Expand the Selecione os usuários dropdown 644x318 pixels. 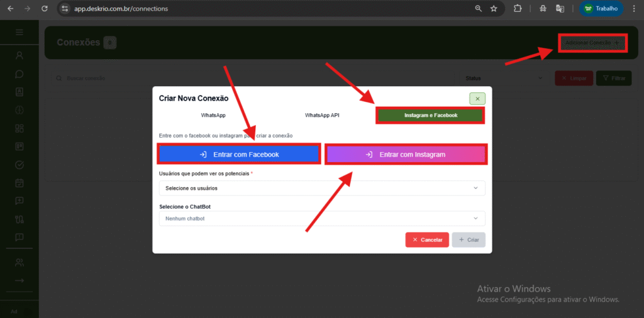tap(321, 188)
